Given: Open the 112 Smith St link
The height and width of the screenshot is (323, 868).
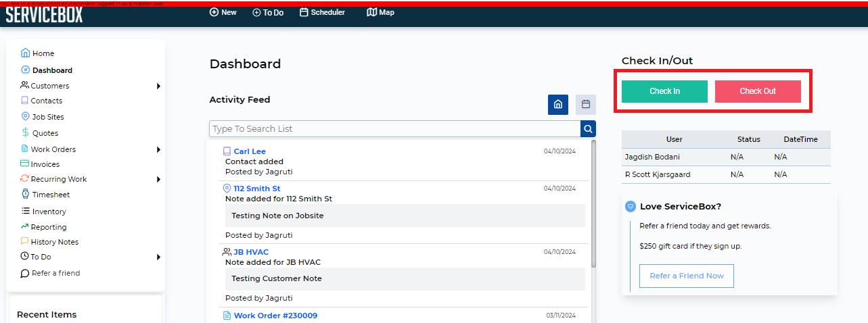Looking at the screenshot, I should click(x=257, y=189).
